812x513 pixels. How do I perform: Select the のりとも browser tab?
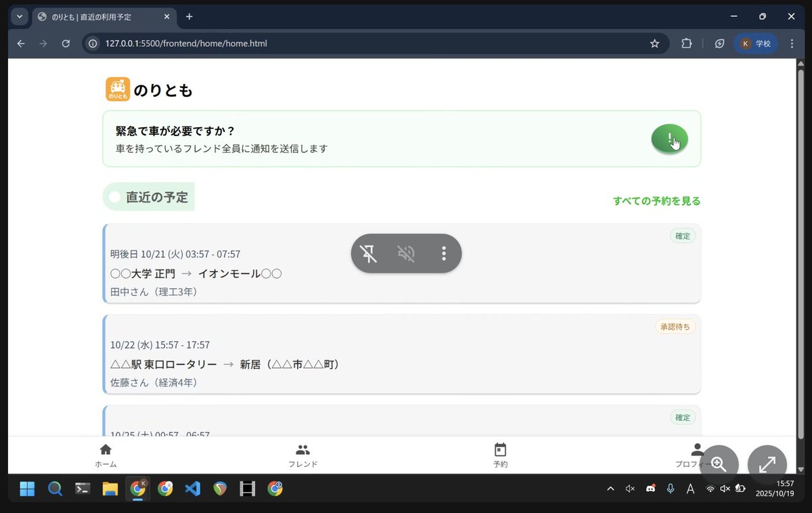[101, 16]
